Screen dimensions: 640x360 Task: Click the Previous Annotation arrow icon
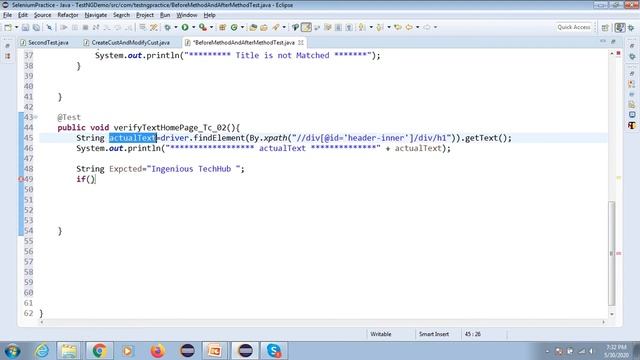[380, 27]
